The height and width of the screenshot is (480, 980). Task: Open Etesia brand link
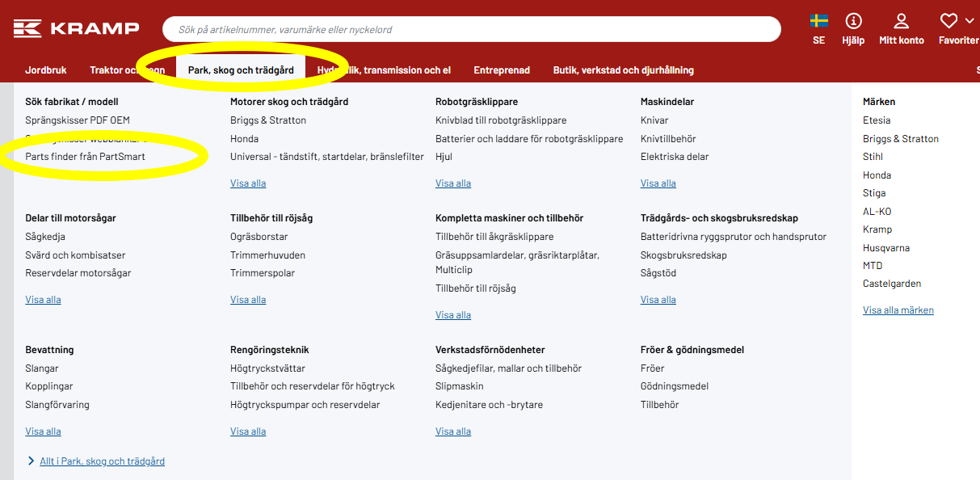point(877,120)
